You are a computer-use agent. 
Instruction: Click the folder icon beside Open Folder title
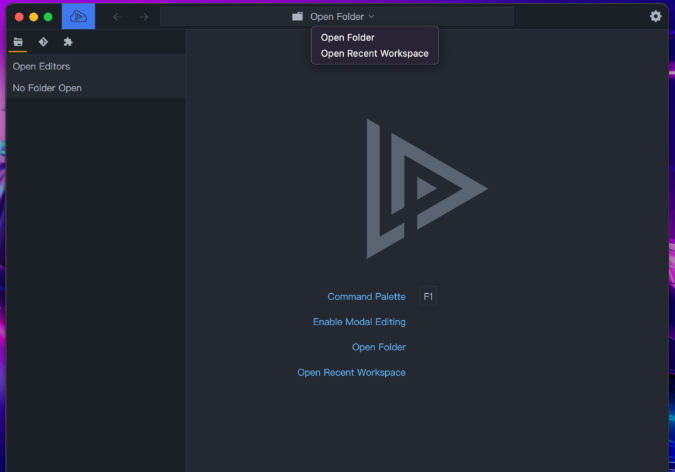coord(297,16)
